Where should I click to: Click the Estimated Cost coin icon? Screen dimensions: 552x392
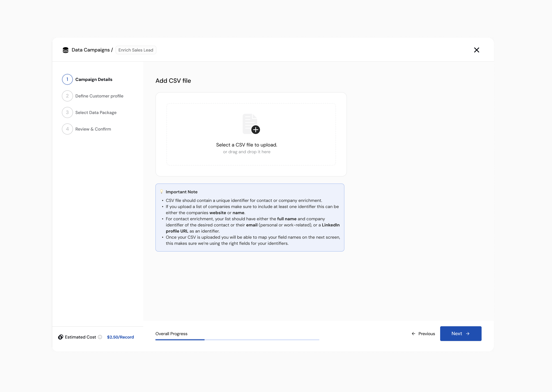point(61,337)
